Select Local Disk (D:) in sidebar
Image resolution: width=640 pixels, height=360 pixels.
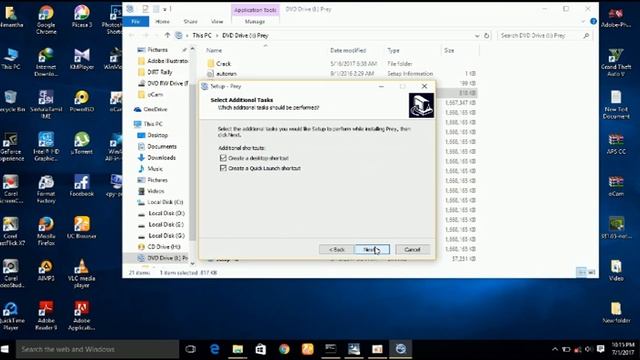click(161, 213)
